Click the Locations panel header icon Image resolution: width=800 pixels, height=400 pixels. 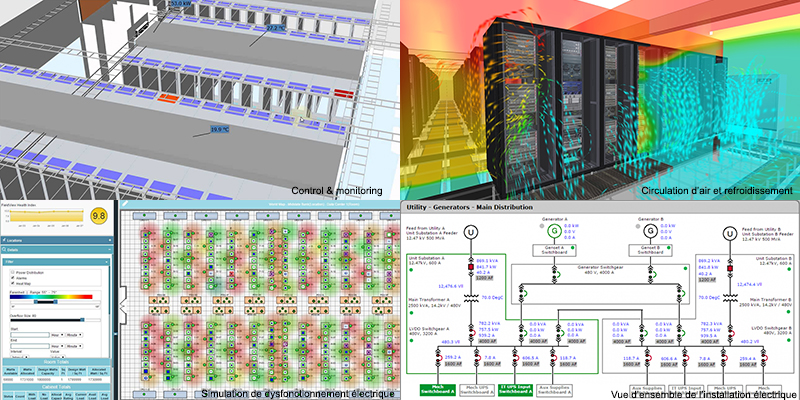pyautogui.click(x=4, y=240)
